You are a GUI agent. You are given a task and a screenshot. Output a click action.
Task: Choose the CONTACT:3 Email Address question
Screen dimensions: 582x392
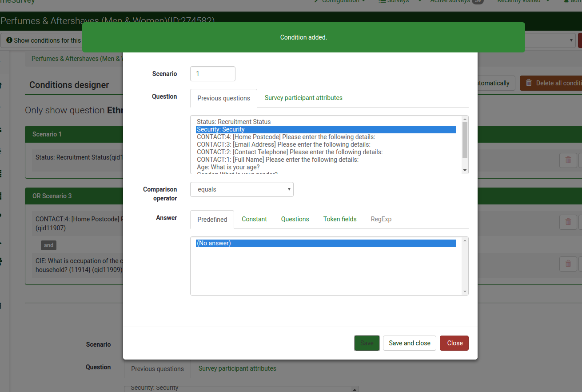(283, 144)
